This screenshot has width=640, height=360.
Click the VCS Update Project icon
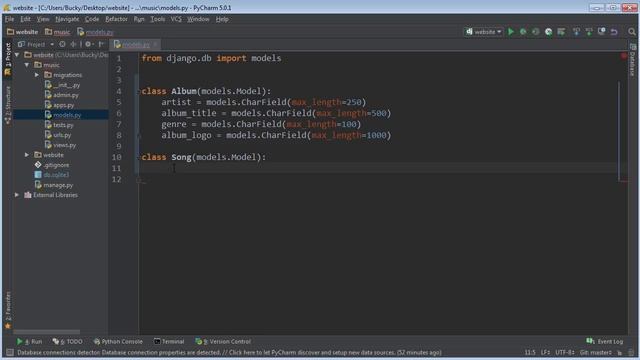[576, 31]
